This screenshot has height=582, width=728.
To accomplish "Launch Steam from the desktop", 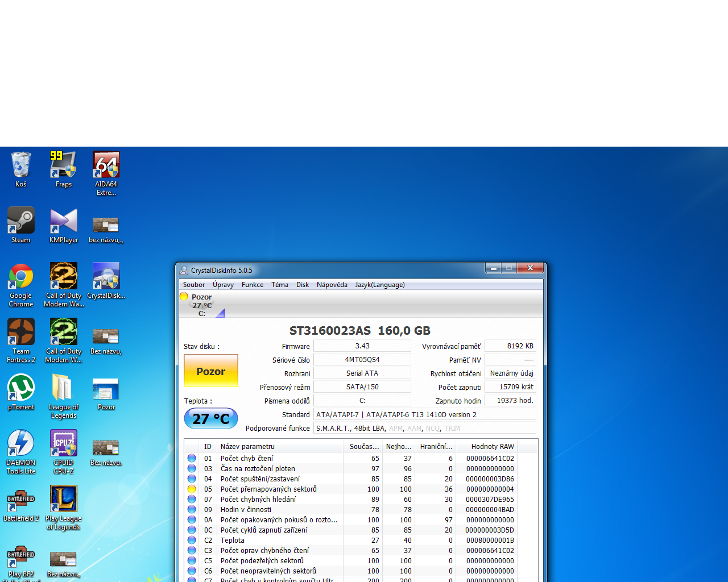I will pos(21,225).
